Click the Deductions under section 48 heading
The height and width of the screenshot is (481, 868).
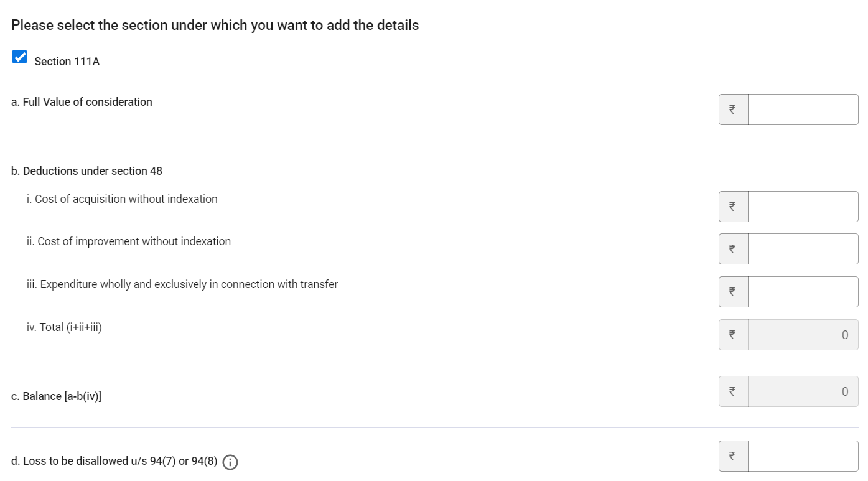86,170
